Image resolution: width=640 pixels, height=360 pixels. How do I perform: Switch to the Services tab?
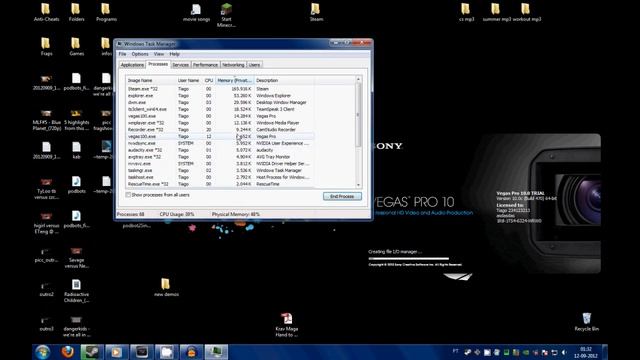coord(180,65)
